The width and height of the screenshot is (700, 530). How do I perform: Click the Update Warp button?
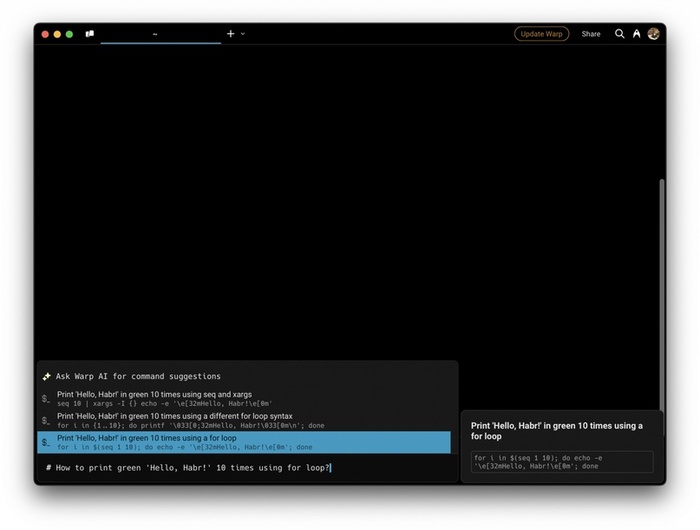click(541, 34)
